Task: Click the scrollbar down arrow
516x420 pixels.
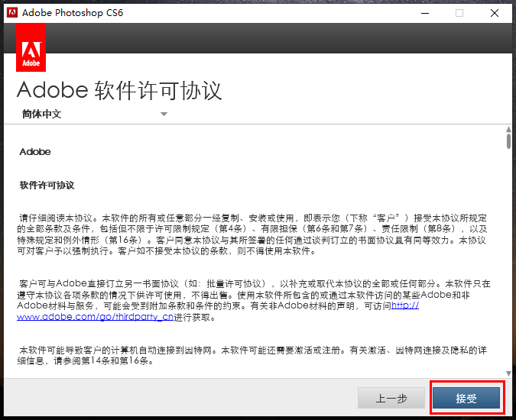Action: 508,373
